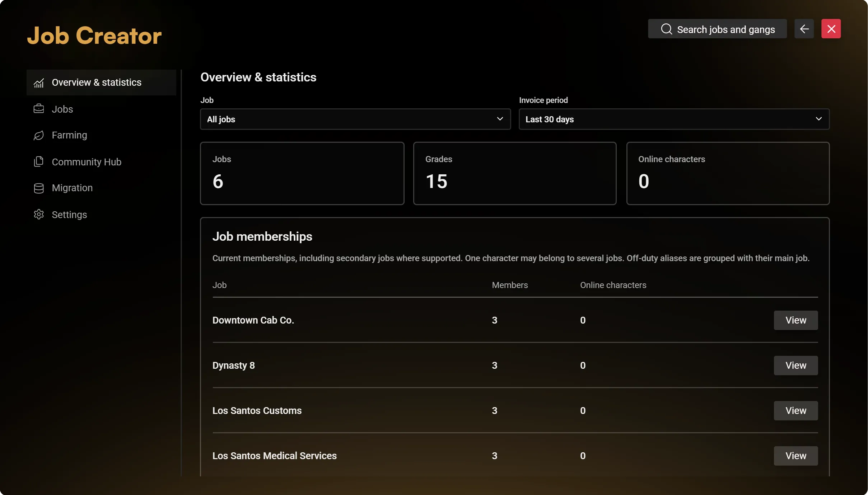Click the Settings gear icon
Image resolution: width=868 pixels, height=495 pixels.
39,214
